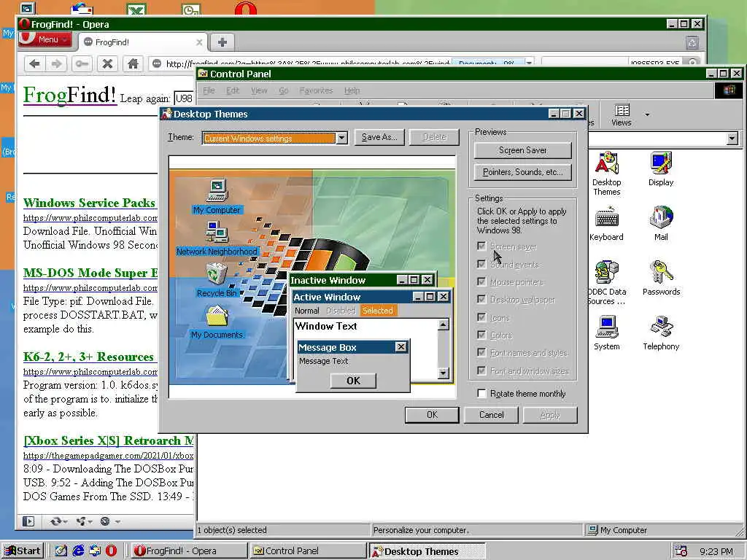The height and width of the screenshot is (560, 747).
Task: Toggle the Icons checkbox
Action: pos(481,317)
